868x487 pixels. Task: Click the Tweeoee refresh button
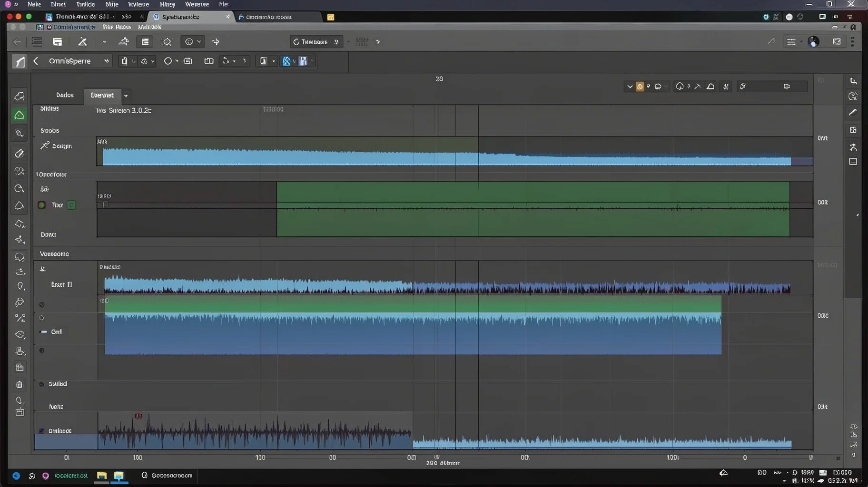(x=316, y=42)
